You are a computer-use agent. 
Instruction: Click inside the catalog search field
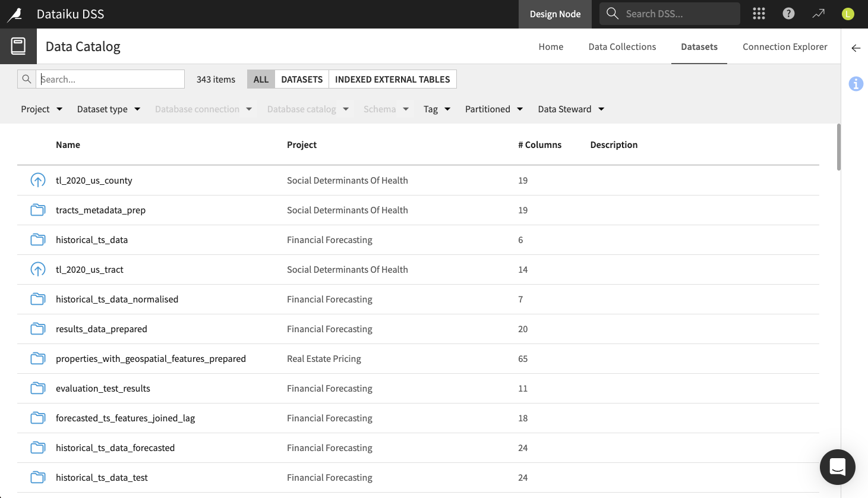(110, 78)
